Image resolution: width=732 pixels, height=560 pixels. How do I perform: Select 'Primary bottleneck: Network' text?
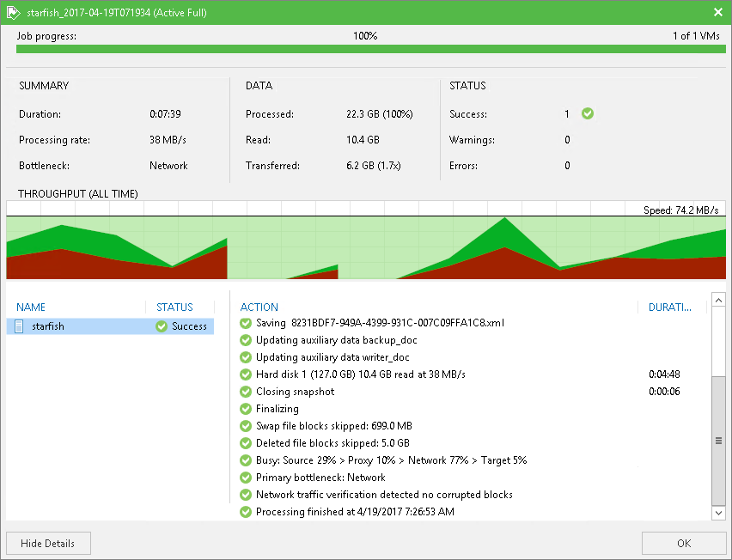[x=320, y=478]
